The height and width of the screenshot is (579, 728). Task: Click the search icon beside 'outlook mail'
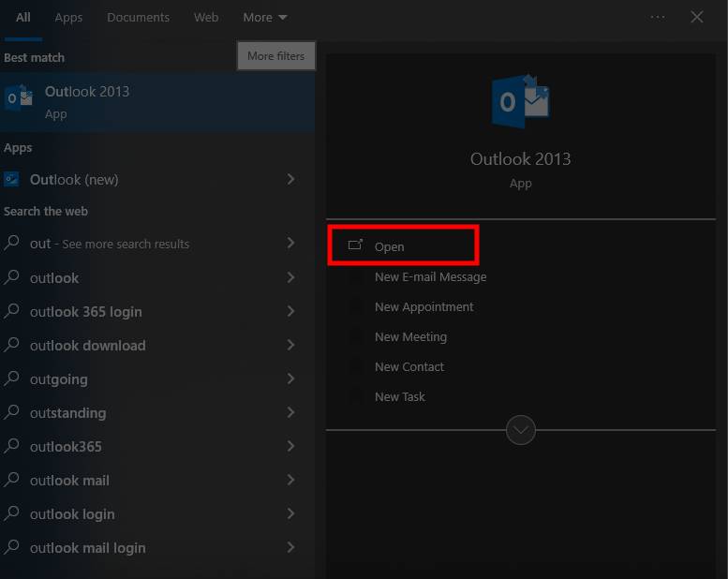click(11, 480)
